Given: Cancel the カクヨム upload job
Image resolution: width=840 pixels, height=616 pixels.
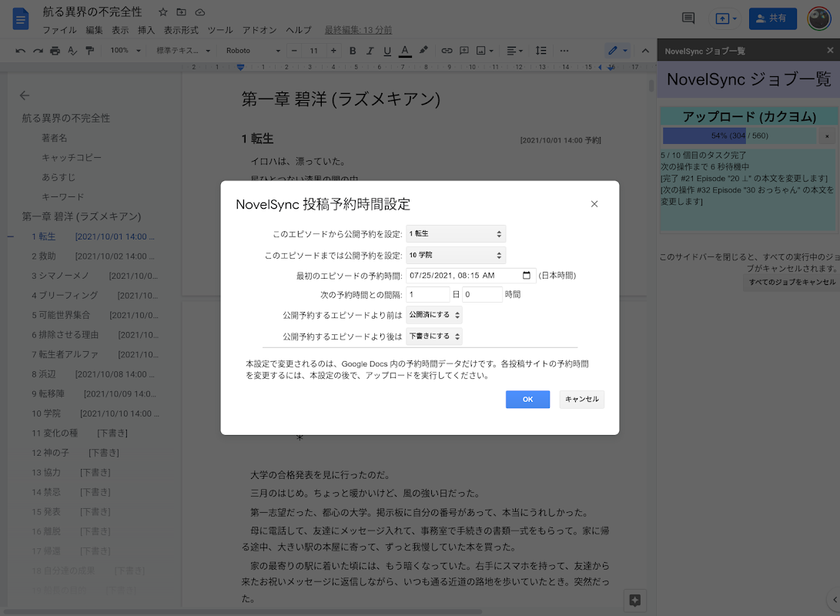Looking at the screenshot, I should pos(827,136).
